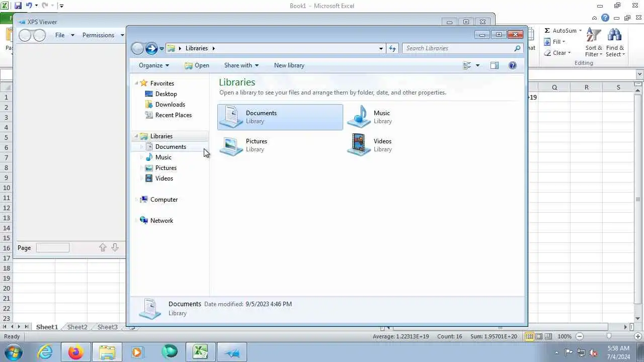
Task: Click the Excel Help icon
Action: (605, 18)
